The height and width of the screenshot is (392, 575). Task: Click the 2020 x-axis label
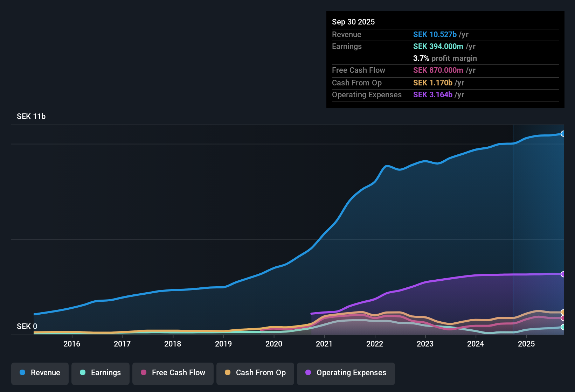(x=274, y=344)
